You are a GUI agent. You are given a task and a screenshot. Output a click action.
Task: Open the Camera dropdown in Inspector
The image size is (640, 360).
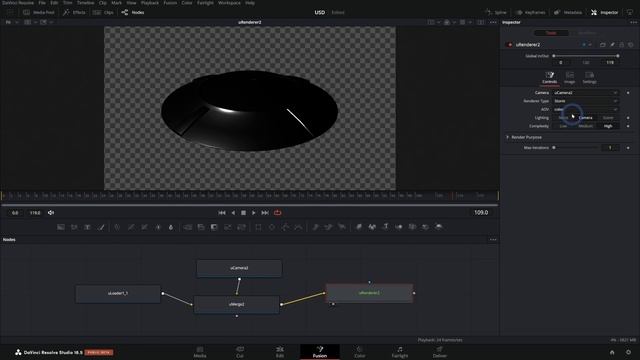click(x=586, y=93)
